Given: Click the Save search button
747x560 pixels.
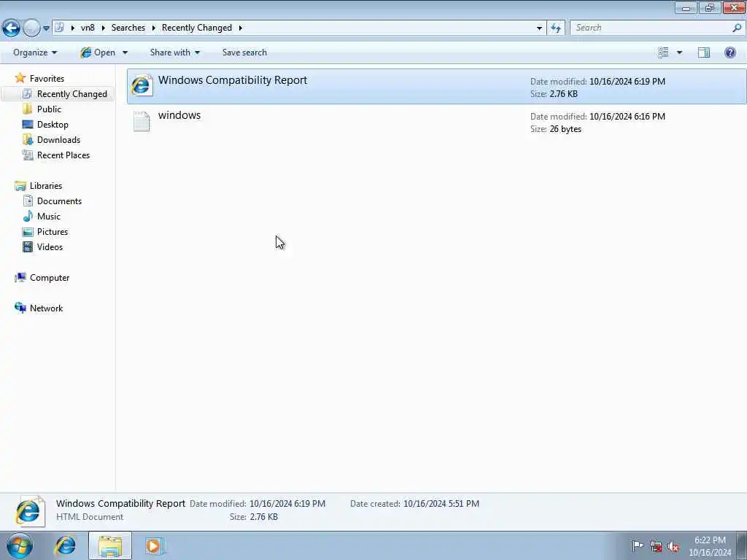Looking at the screenshot, I should pos(244,52).
